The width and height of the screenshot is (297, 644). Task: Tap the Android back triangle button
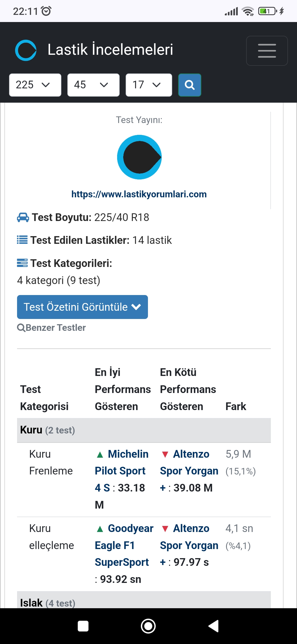pos(214,626)
